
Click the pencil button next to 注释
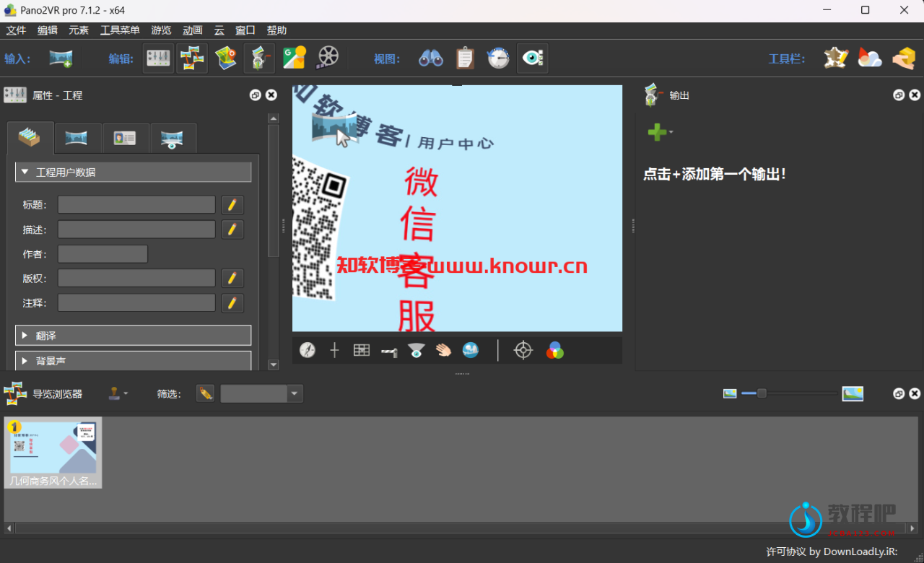coord(232,303)
